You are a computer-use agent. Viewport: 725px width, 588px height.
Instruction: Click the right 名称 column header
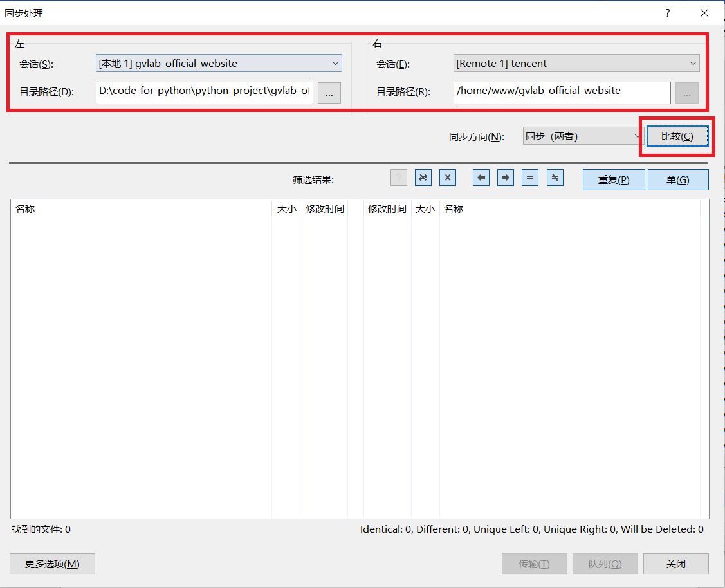[x=570, y=209]
